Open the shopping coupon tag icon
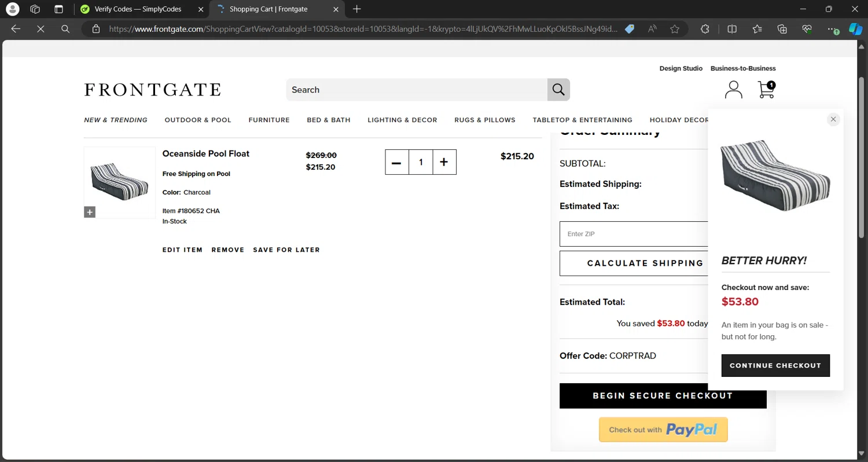This screenshot has width=868, height=462. pos(630,29)
